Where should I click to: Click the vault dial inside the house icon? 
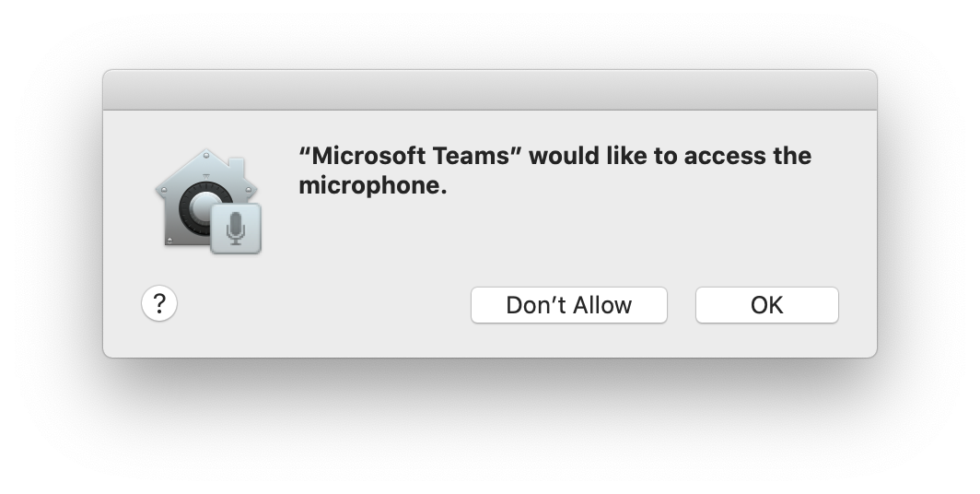(x=199, y=207)
